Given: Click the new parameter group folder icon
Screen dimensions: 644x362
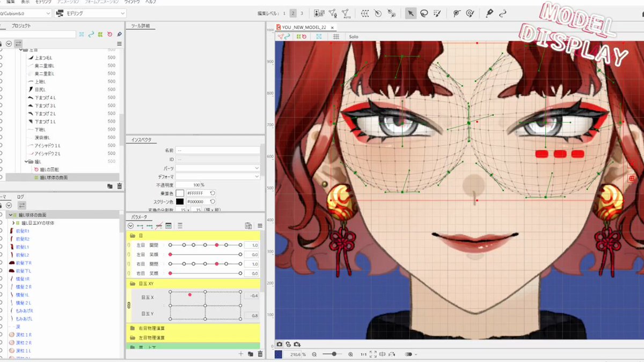Looking at the screenshot, I should (251, 354).
